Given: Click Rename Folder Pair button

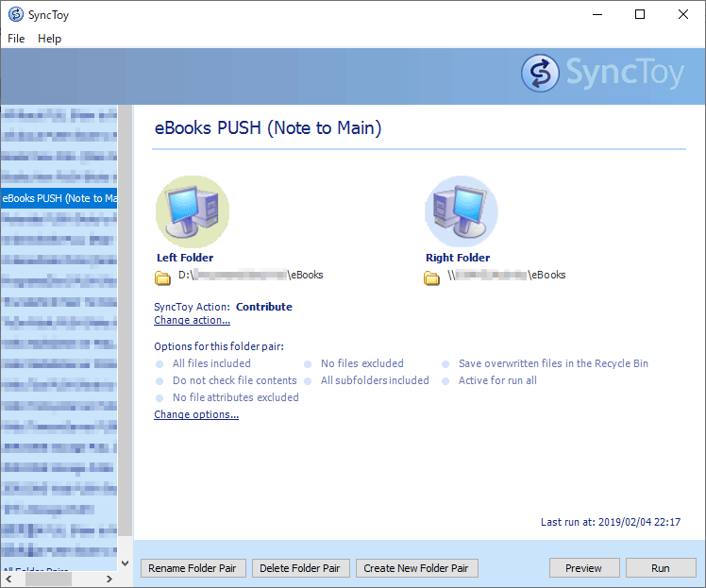Looking at the screenshot, I should pos(193,568).
